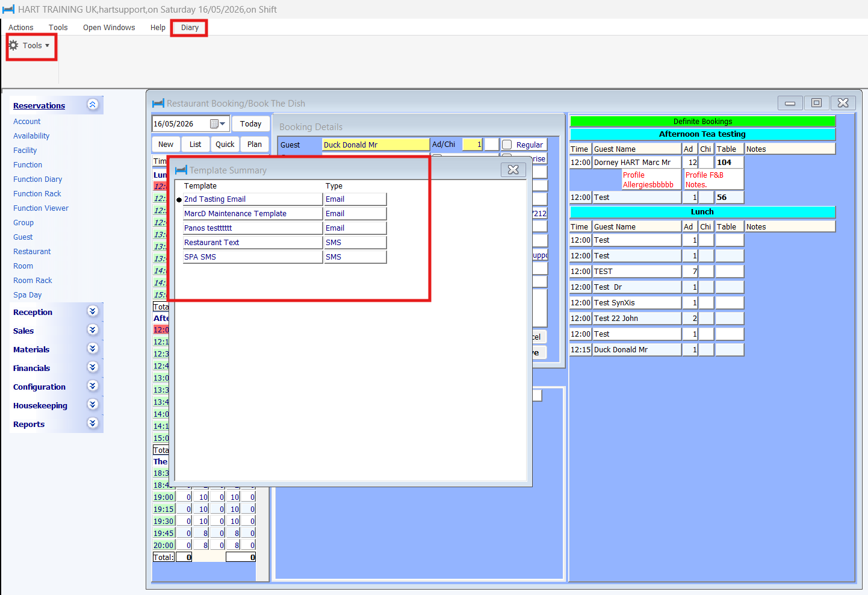Expand the Configuration sidebar section
The height and width of the screenshot is (595, 868).
(92, 386)
